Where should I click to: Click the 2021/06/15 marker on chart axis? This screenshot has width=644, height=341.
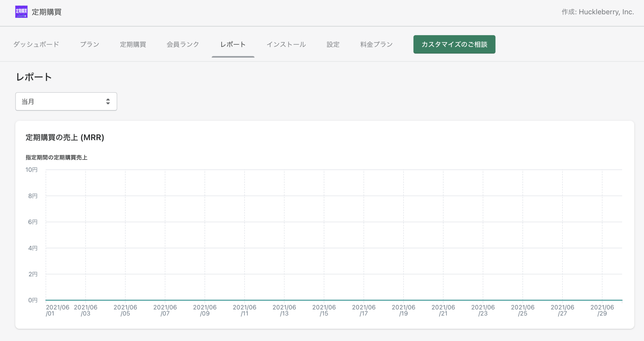tap(324, 310)
